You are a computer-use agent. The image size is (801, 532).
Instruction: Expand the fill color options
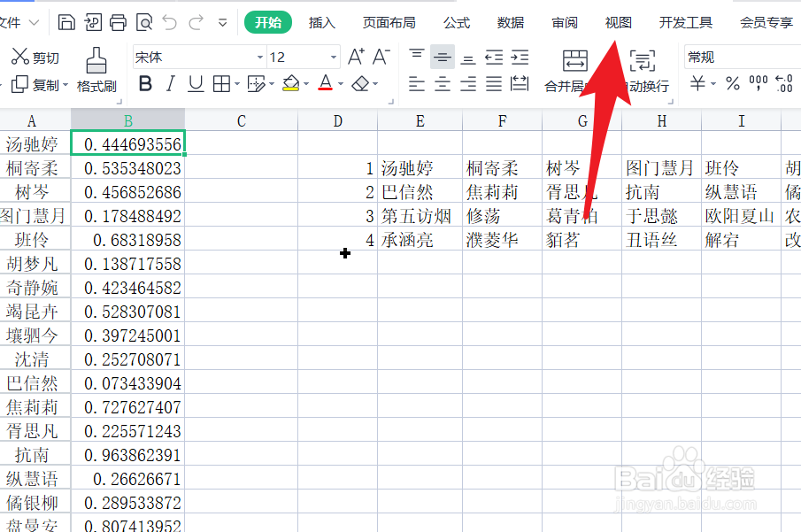304,81
